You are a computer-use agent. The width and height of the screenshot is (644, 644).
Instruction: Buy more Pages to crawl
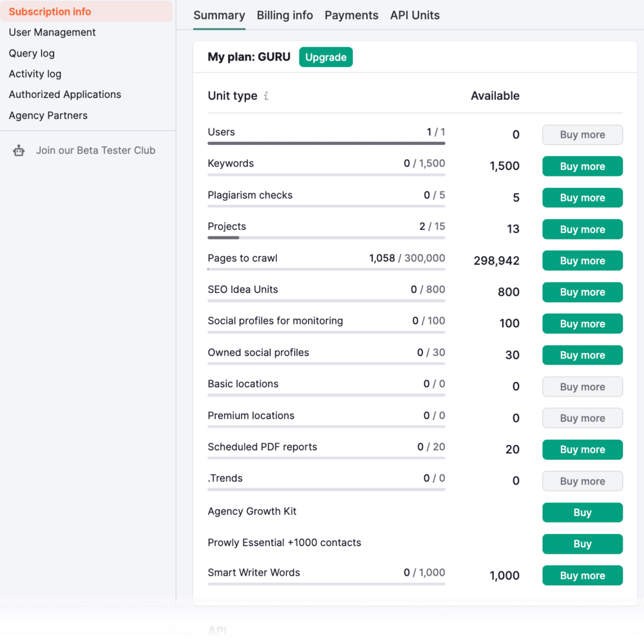pos(582,260)
